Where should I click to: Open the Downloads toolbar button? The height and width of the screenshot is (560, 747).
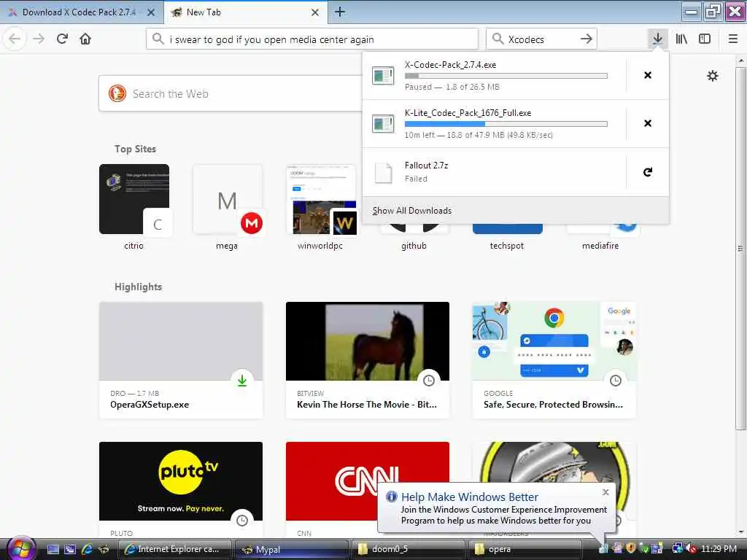click(657, 39)
